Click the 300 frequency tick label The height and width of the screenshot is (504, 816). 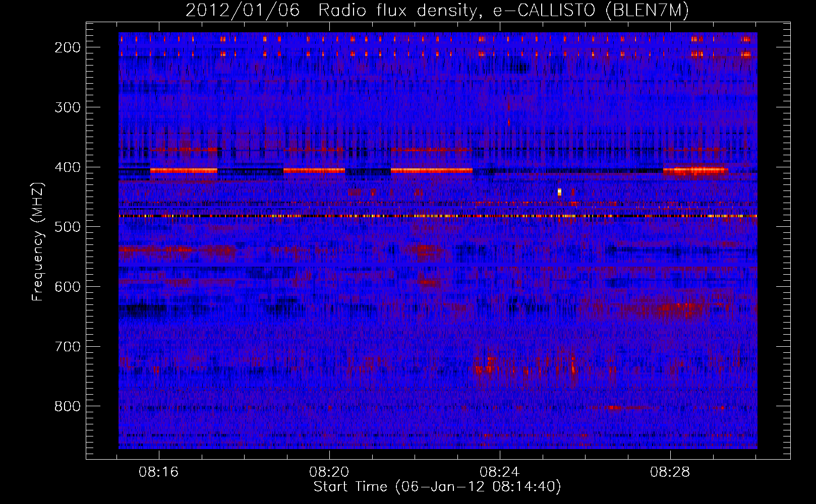click(x=67, y=107)
